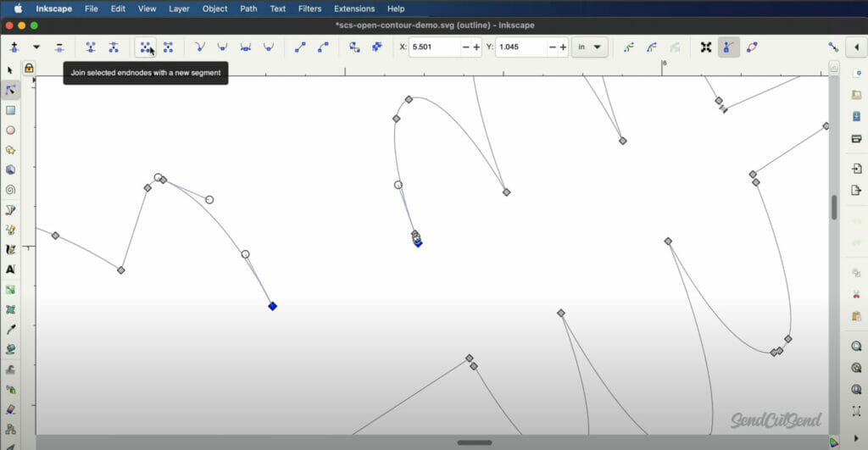Pick the Spiral tool in toolbox
Screen dimensions: 868x450
point(11,190)
